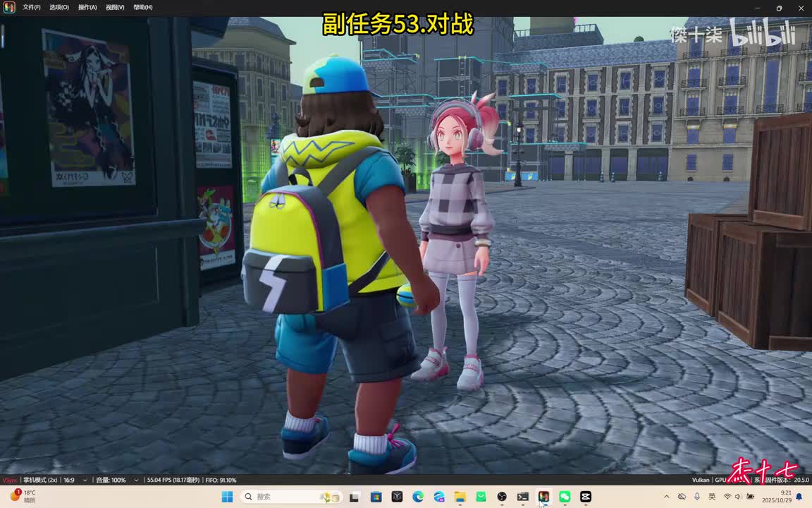Click the Vulkan graphics backend label
Screen dimensions: 812x508
(x=700, y=480)
